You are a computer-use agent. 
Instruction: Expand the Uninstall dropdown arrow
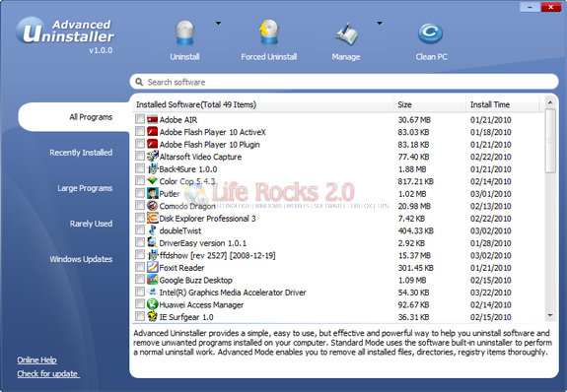(218, 23)
